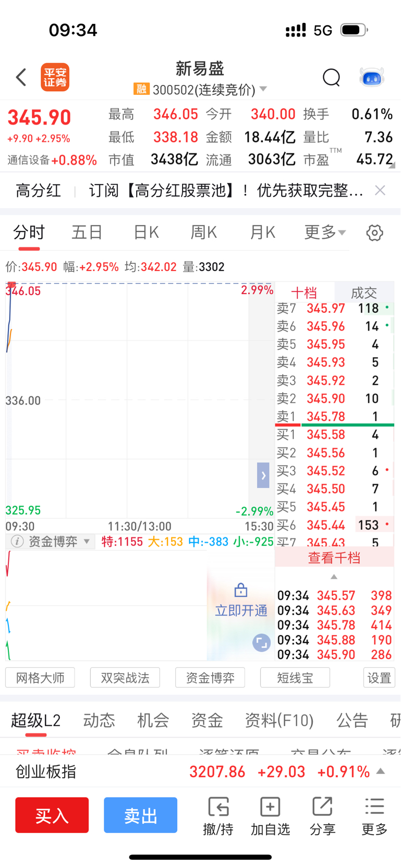Viewport: 401px width, 868px height.
Task: Tap the blue 卖出 sell button
Action: (140, 815)
